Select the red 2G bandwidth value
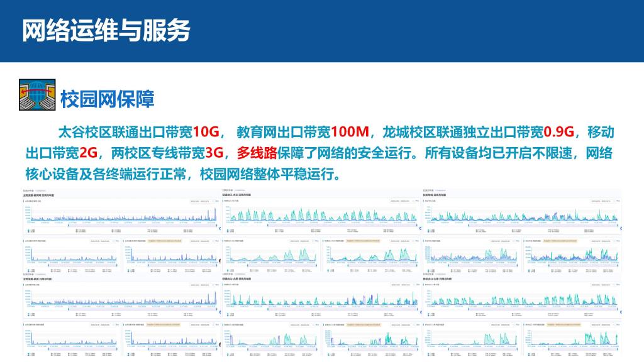The image size is (644, 362). coord(89,153)
